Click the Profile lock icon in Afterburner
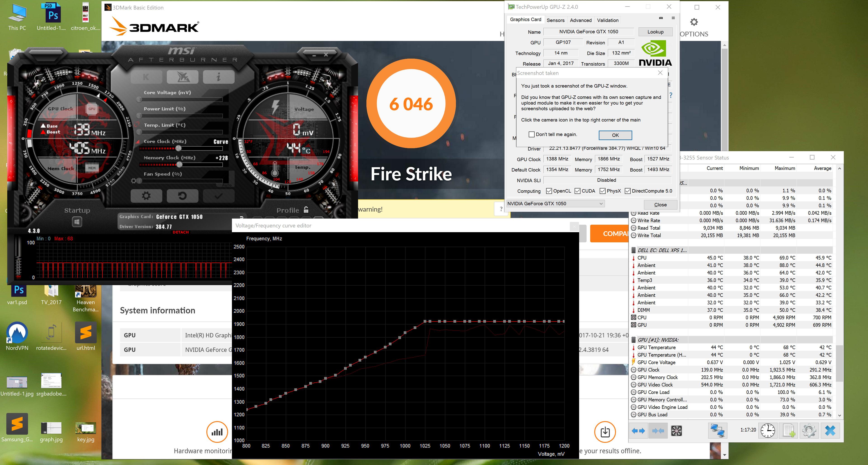Screen dimensions: 868x465 tap(306, 209)
